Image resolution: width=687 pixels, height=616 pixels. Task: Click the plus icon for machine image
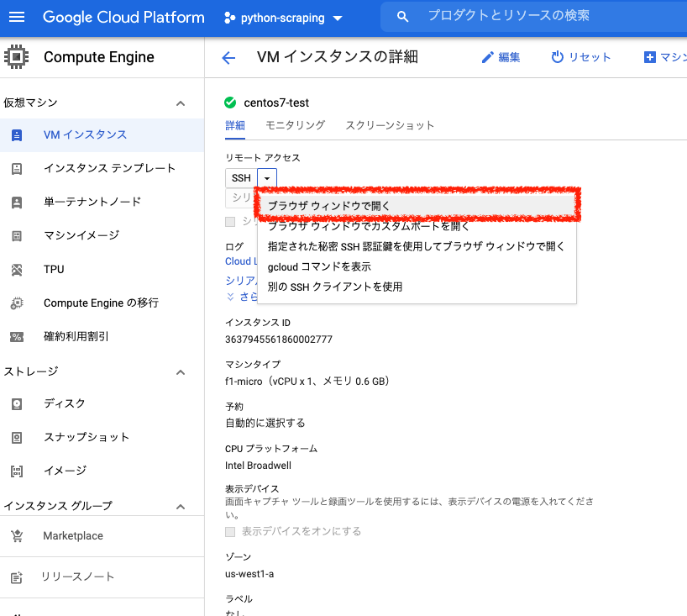649,57
